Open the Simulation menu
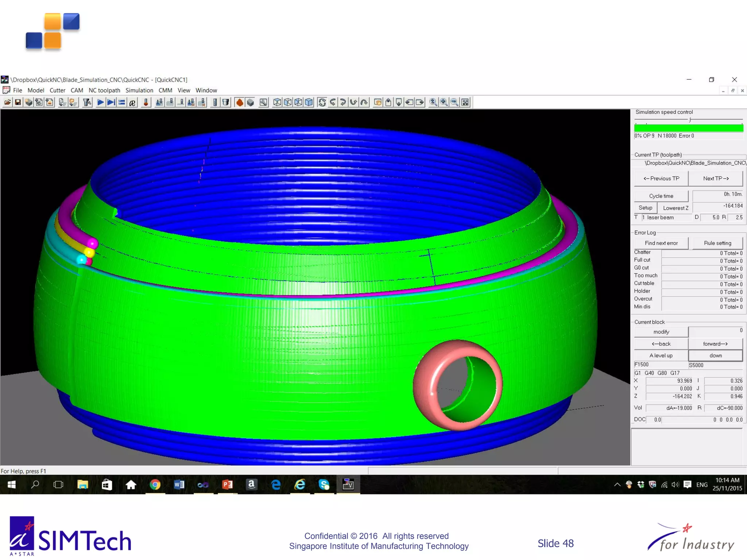The height and width of the screenshot is (560, 747). coord(139,90)
